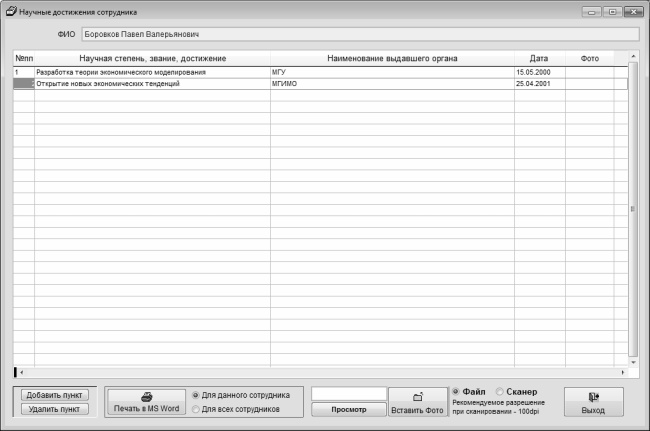Click the Фото column header
This screenshot has height=431, width=650.
click(x=589, y=59)
